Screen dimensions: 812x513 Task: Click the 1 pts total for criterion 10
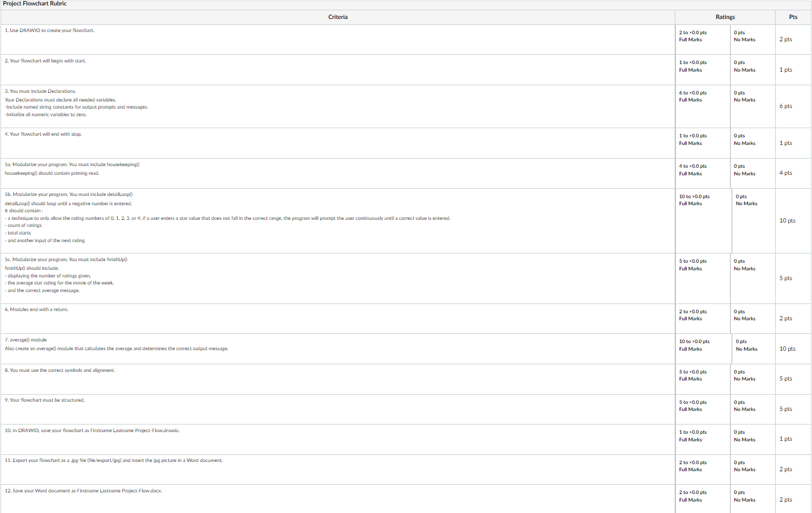(x=786, y=439)
